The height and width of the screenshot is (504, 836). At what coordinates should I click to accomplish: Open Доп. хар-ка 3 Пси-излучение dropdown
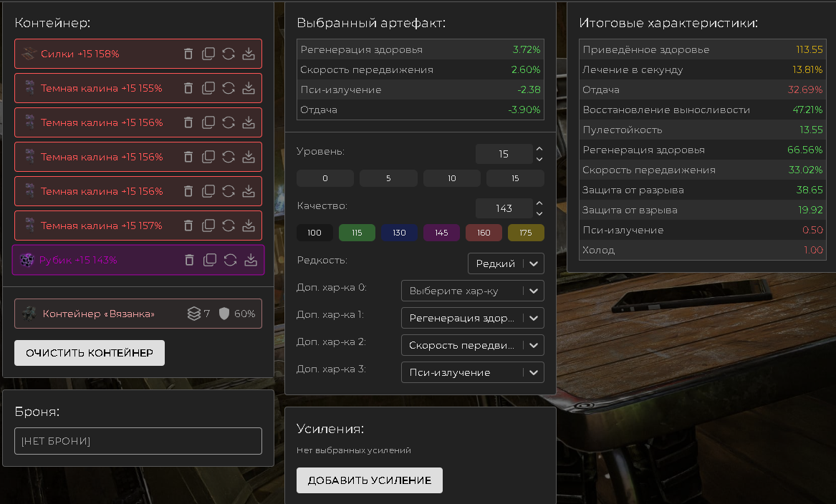pyautogui.click(x=473, y=372)
